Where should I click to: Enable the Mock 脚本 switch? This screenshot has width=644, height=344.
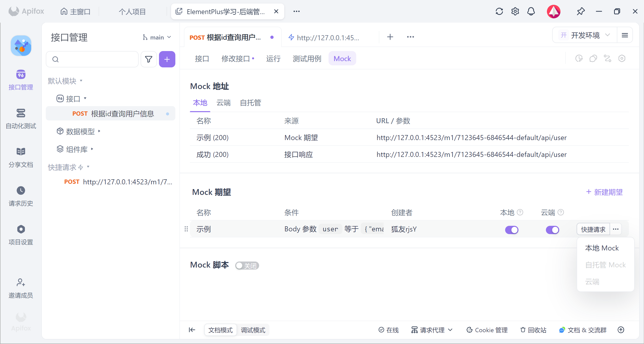[x=247, y=266]
